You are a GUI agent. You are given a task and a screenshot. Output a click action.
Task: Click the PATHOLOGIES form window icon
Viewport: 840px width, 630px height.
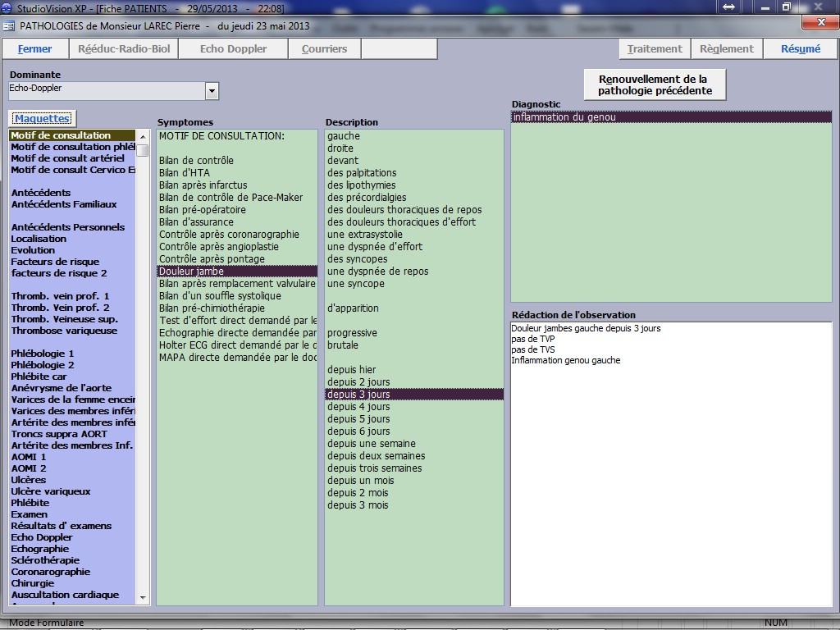coord(9,25)
